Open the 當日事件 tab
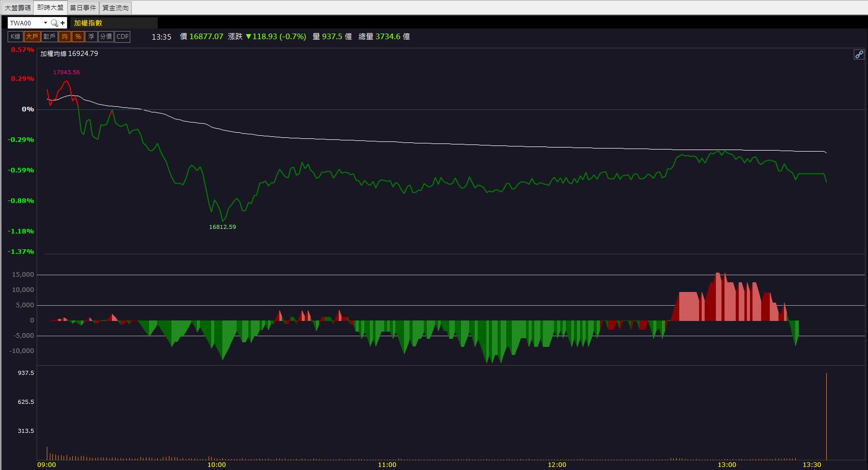868x470 pixels. [x=83, y=8]
